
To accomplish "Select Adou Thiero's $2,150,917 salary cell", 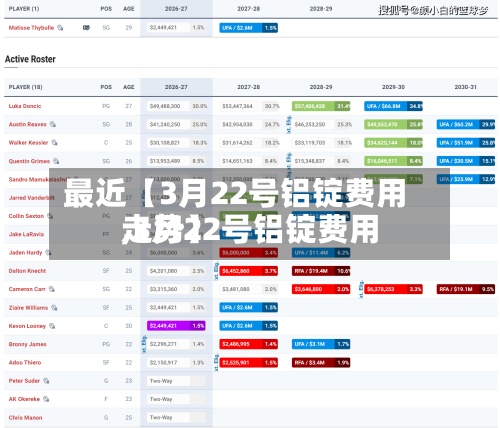I will (x=177, y=362).
